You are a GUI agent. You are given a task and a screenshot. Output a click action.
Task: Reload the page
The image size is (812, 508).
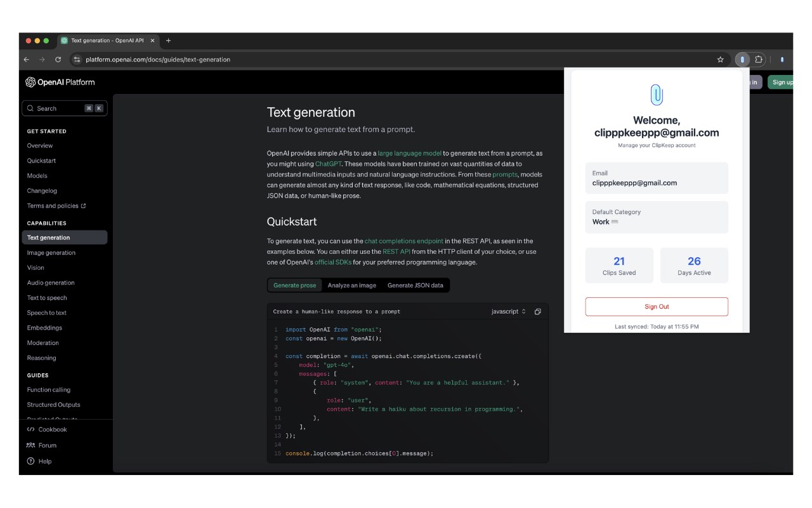pyautogui.click(x=58, y=60)
